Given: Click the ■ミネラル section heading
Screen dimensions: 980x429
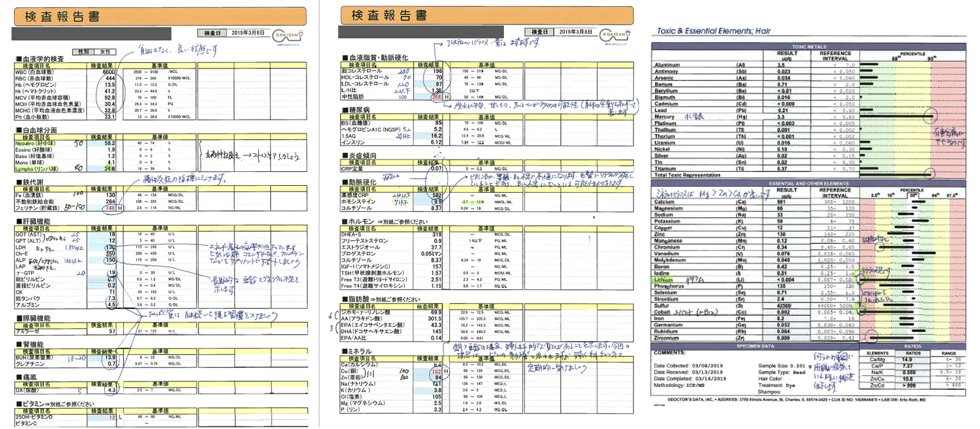Looking at the screenshot, I should [357, 351].
